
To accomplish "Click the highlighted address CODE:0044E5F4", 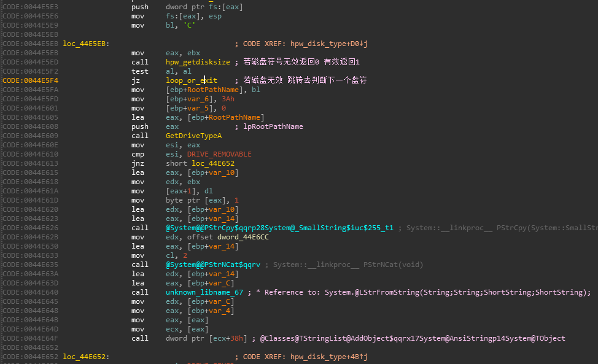I will pos(30,80).
